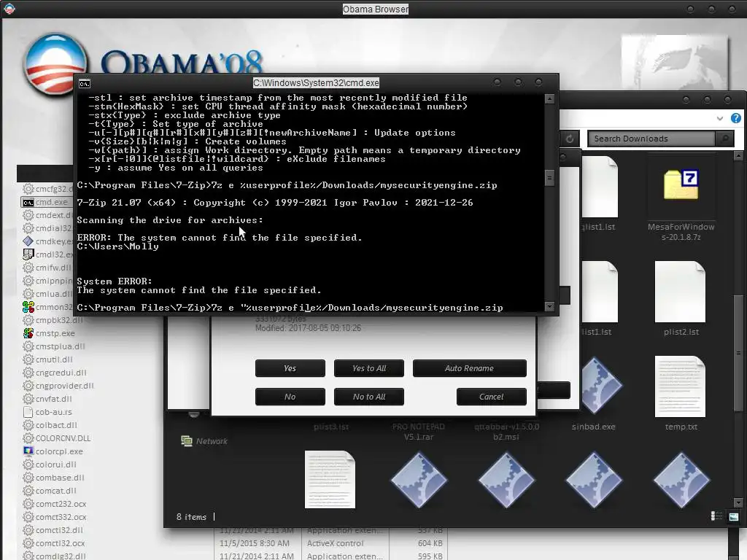The width and height of the screenshot is (747, 560).
Task: Click into Search Downloads field
Action: (651, 139)
